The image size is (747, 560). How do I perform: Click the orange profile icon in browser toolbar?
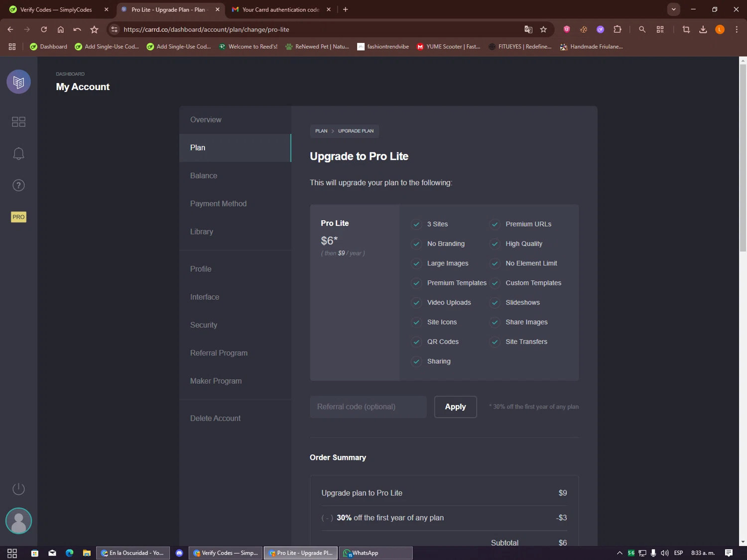pyautogui.click(x=720, y=29)
